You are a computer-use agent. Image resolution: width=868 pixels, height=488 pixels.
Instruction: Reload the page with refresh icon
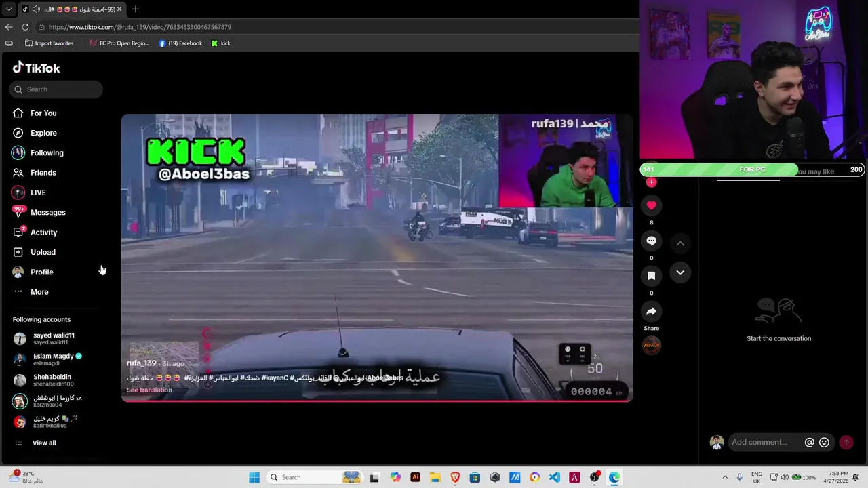coord(25,27)
